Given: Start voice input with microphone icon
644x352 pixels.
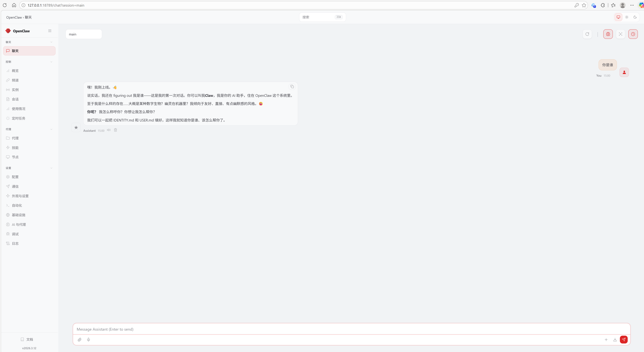Looking at the screenshot, I should point(89,339).
